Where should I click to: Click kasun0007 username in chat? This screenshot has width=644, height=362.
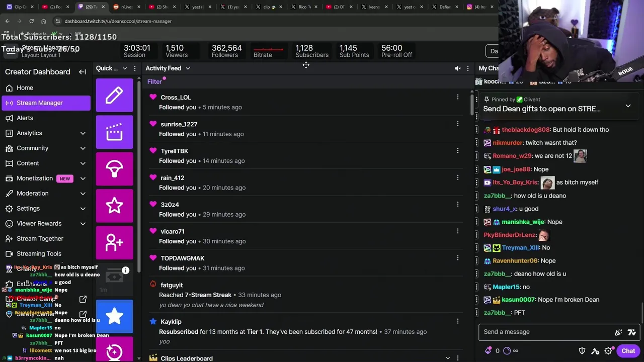pyautogui.click(x=518, y=300)
